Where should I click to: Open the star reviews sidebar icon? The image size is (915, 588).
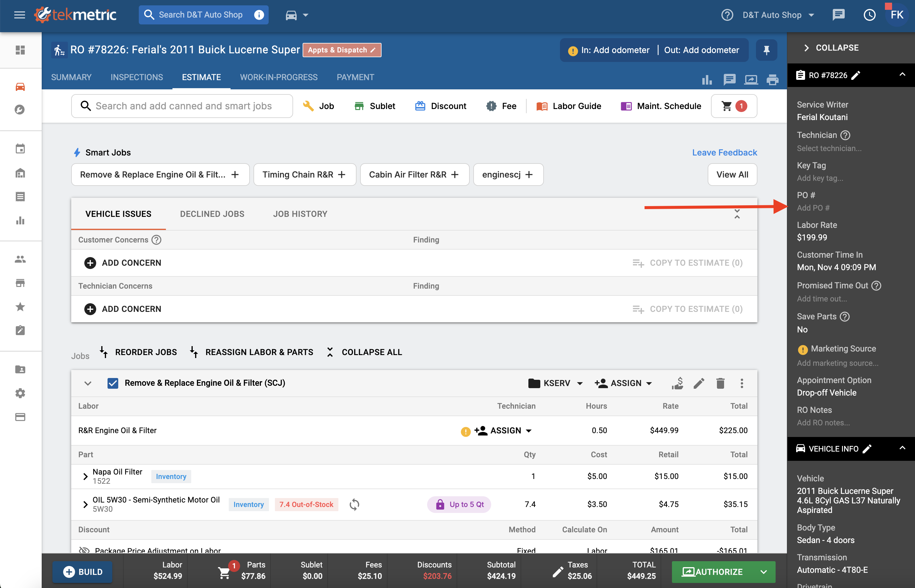[20, 307]
